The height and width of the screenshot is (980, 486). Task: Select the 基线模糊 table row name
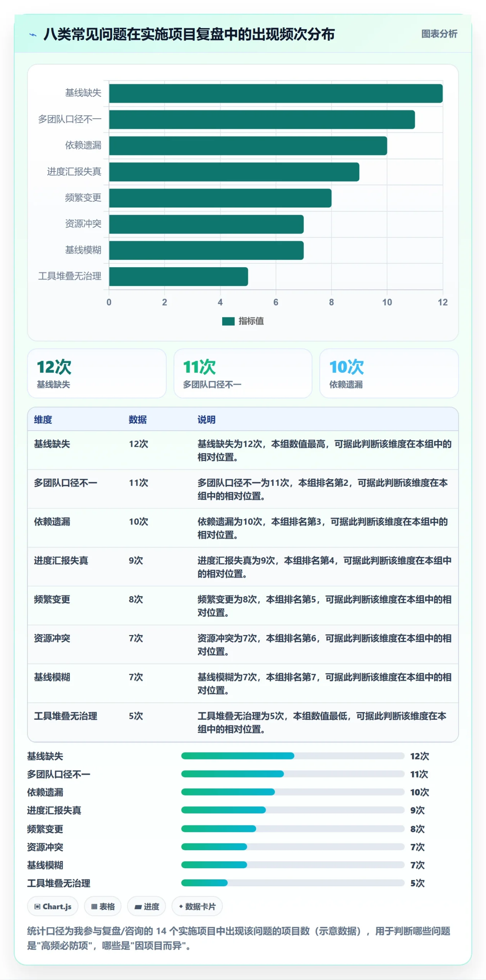pyautogui.click(x=52, y=677)
